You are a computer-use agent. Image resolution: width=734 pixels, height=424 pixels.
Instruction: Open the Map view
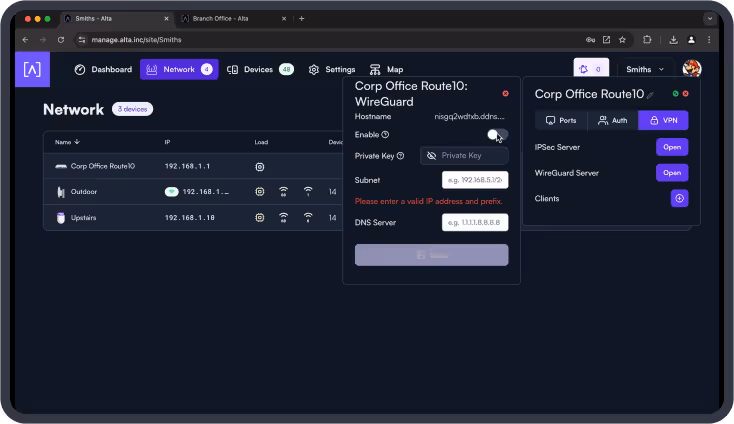point(386,69)
